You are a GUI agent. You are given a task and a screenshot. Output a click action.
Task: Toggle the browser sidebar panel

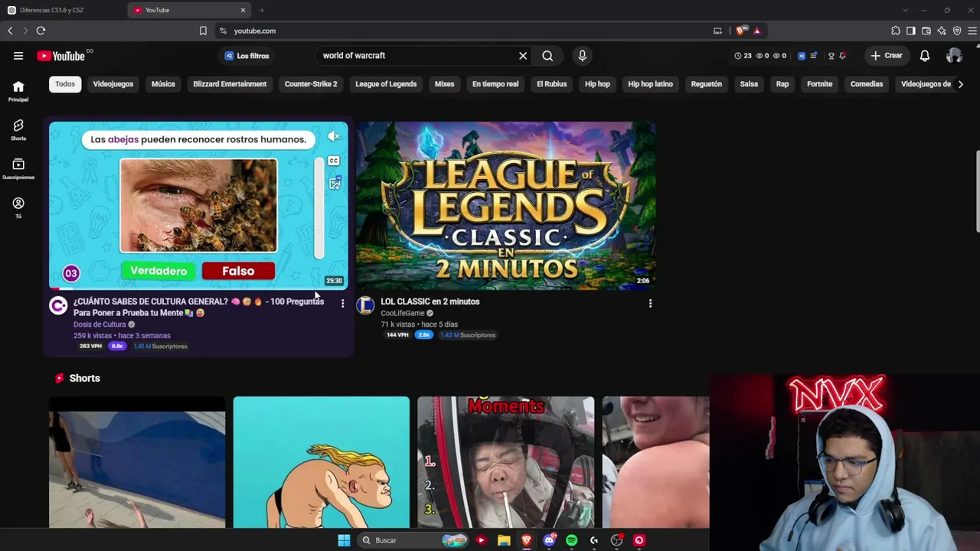click(911, 31)
